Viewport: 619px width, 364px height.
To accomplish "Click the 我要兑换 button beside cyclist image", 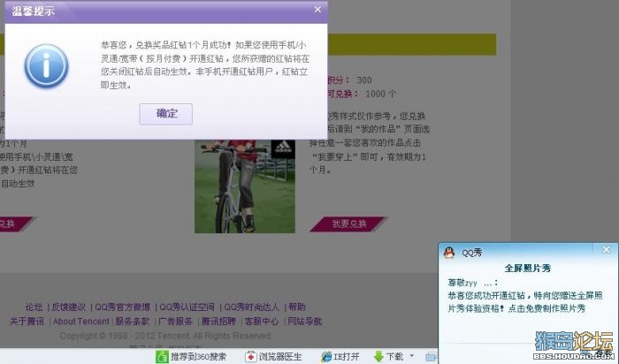I will 349,224.
